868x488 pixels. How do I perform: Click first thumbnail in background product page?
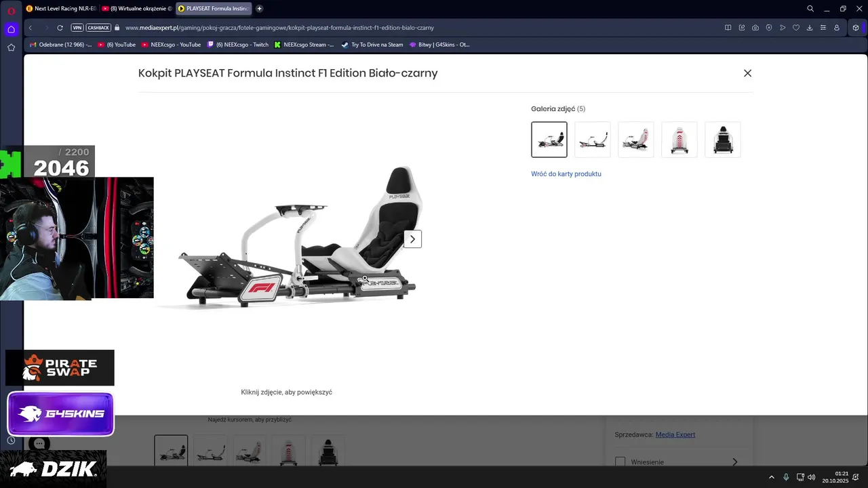(x=171, y=451)
